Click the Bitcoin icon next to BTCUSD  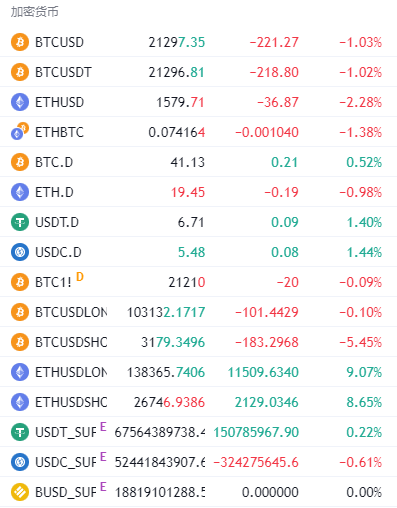point(20,42)
